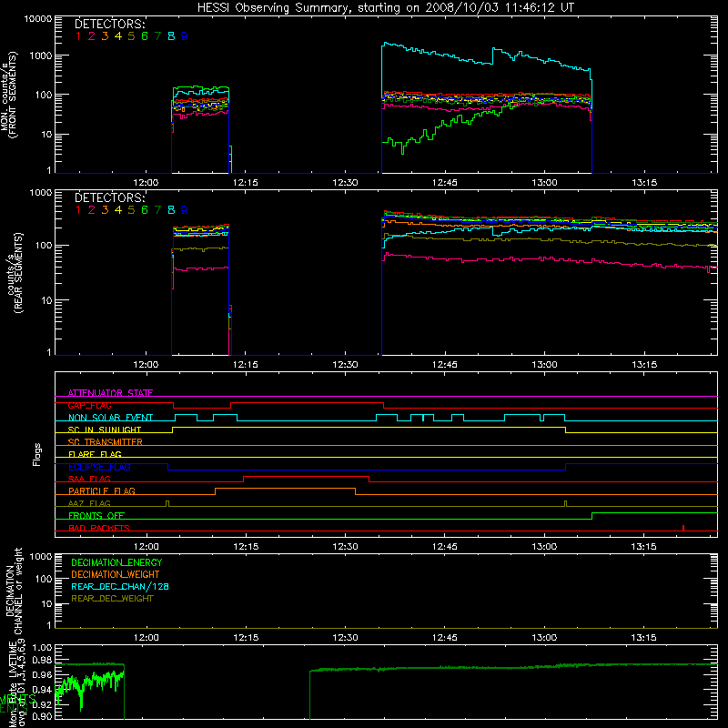The width and height of the screenshot is (728, 728).
Task: Click the front segments y-axis title
Action: point(8,96)
